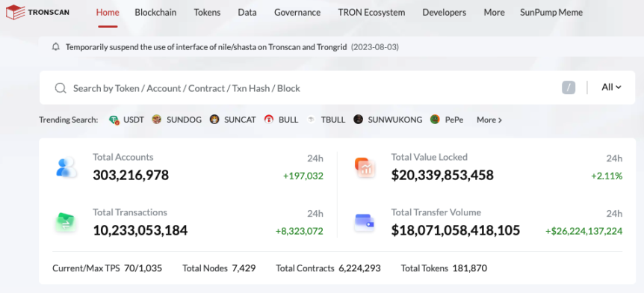
Task: Select the SUNWUKONG token icon
Action: [358, 120]
